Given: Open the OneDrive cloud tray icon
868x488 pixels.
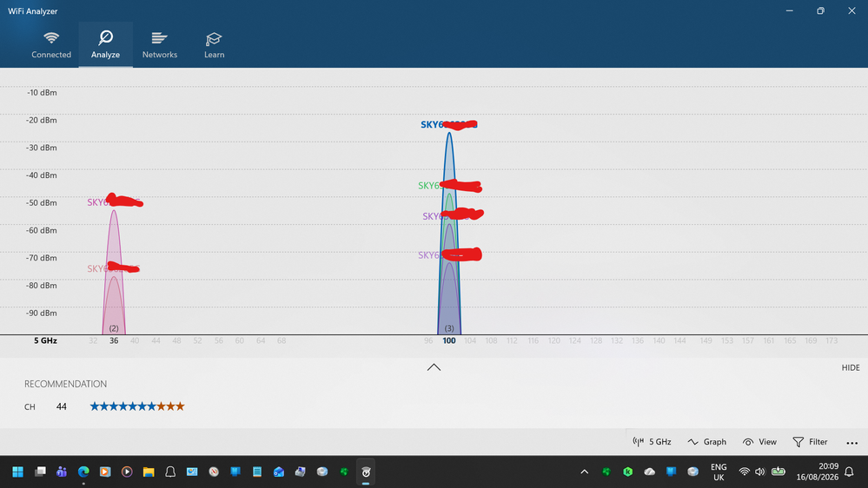Looking at the screenshot, I should [649, 472].
